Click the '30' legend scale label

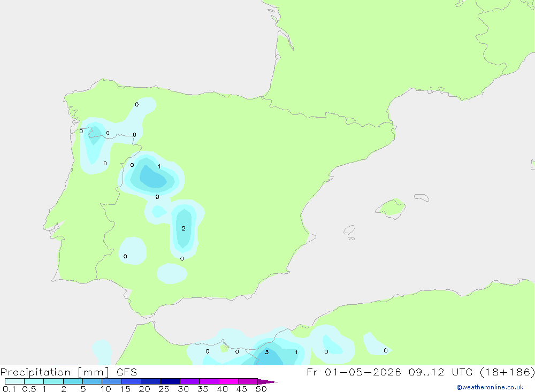(183, 389)
